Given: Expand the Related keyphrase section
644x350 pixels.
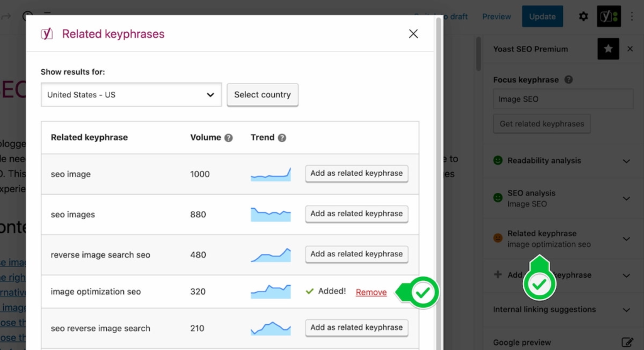Looking at the screenshot, I should [x=626, y=239].
